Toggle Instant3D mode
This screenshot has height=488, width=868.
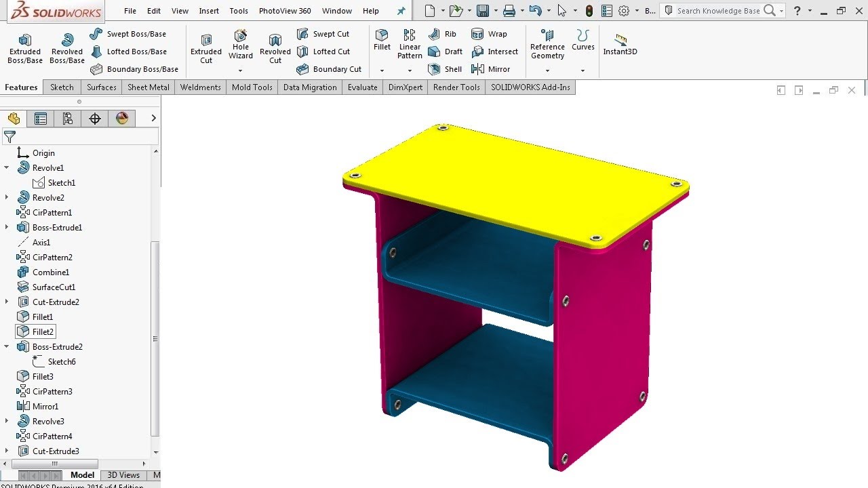[x=620, y=44]
